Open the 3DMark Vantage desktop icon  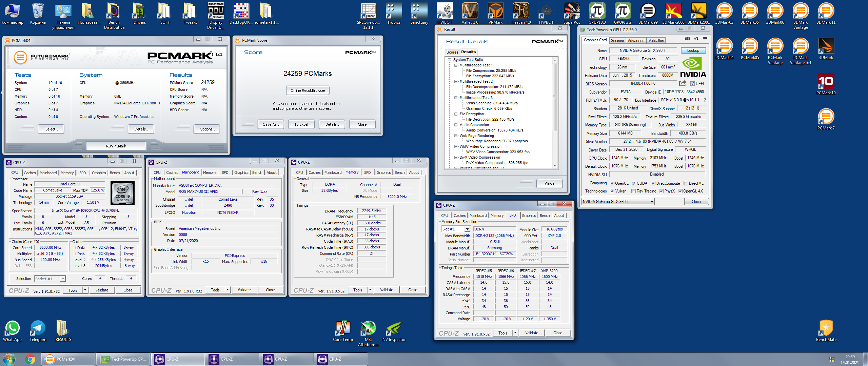(801, 16)
